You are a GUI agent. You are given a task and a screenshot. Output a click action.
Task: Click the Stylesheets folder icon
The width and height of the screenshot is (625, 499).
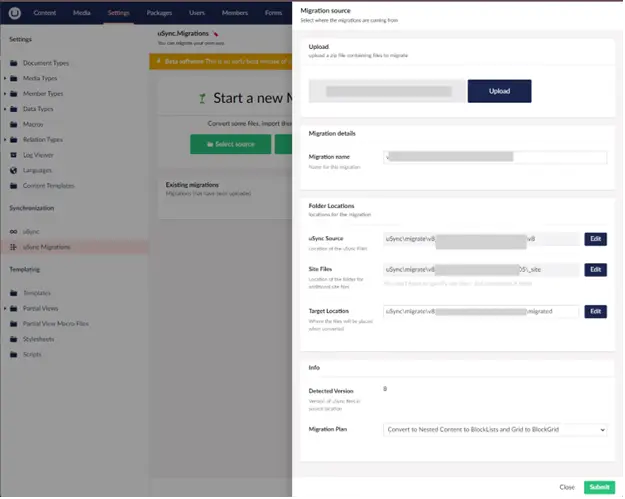[14, 340]
